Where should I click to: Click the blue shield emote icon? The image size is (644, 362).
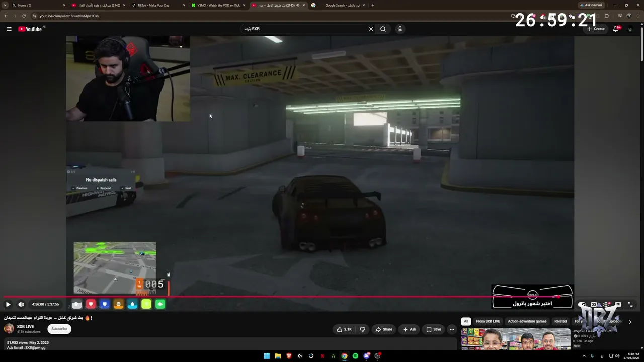tap(105, 304)
